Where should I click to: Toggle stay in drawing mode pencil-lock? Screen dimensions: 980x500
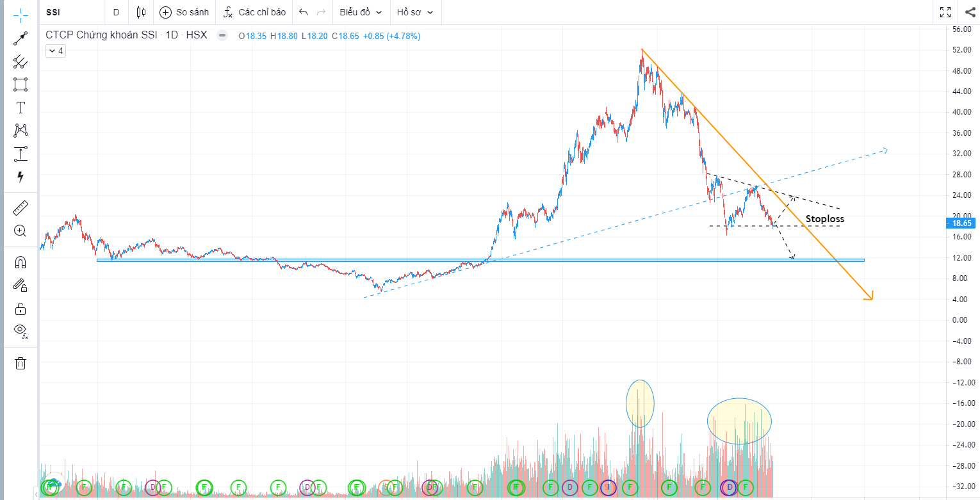click(x=20, y=285)
